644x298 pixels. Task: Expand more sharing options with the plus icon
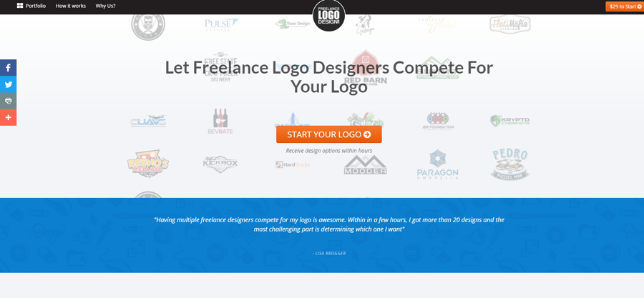point(8,118)
